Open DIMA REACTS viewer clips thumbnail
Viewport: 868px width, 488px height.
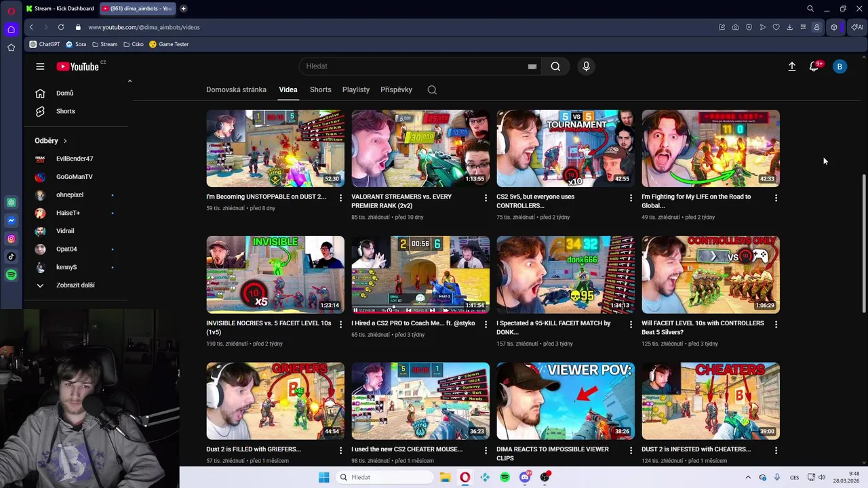pos(566,401)
